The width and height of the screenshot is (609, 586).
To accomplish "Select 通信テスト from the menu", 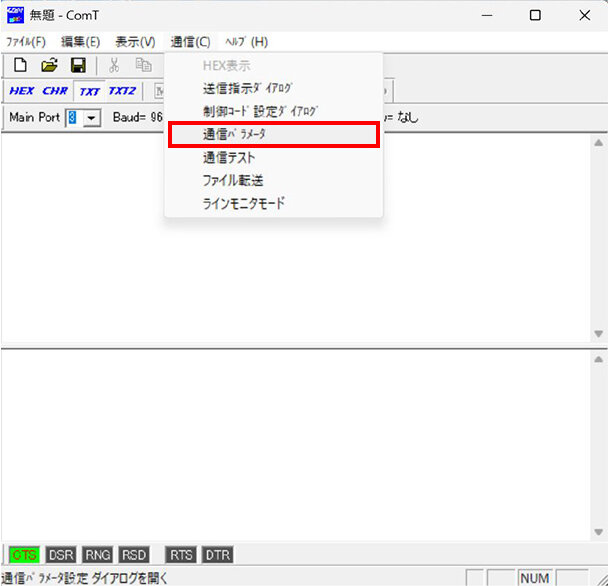I will (x=229, y=157).
